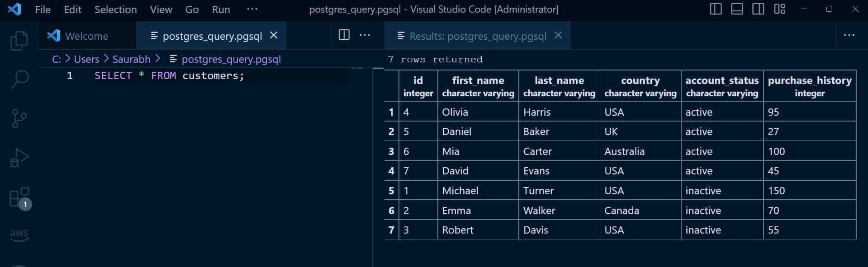Screen dimensions: 868x267
Task: Click the Saurabh breadcrumb link
Action: (131, 59)
